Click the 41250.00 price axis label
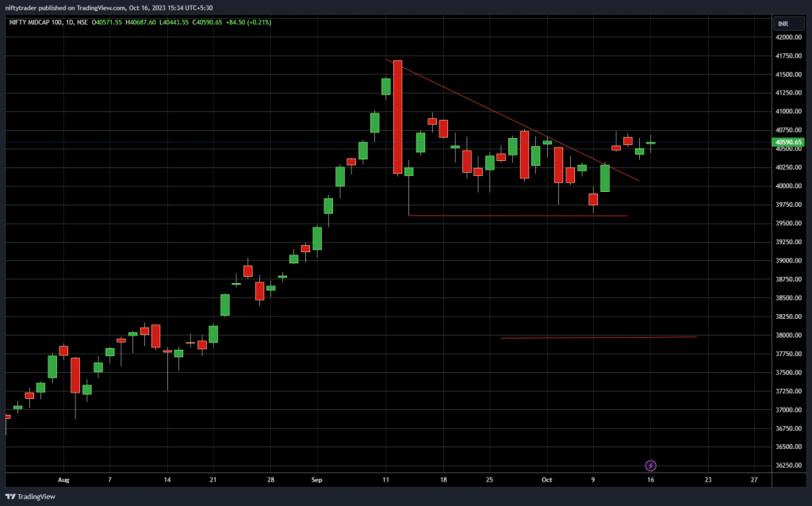The width and height of the screenshot is (812, 506). coord(788,93)
